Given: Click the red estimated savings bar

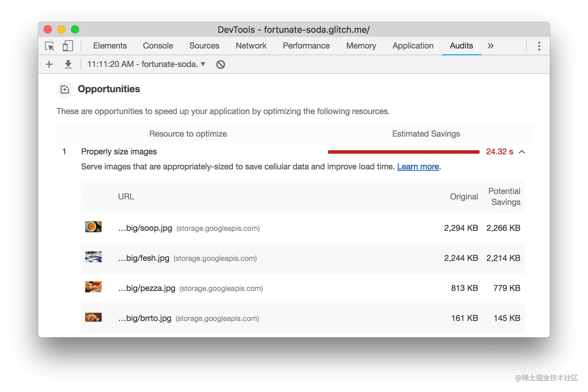Looking at the screenshot, I should [404, 152].
